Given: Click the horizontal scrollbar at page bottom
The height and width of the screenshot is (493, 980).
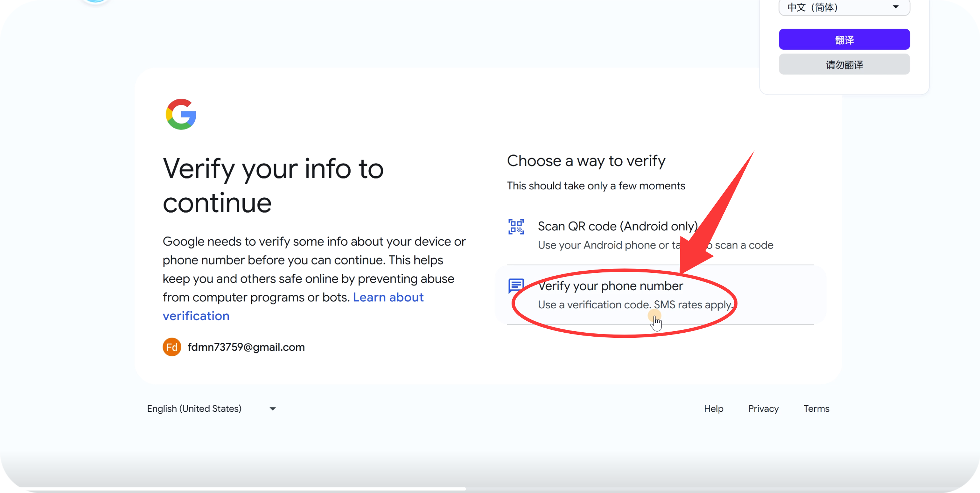Looking at the screenshot, I should point(244,489).
